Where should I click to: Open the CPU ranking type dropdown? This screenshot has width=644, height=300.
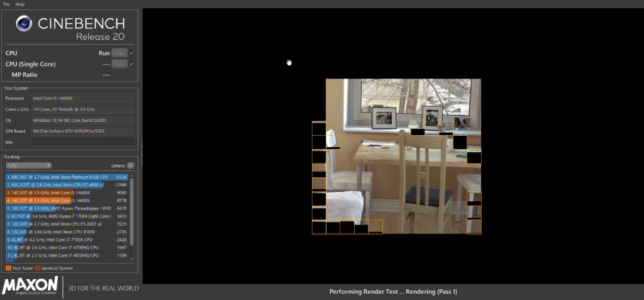click(x=29, y=165)
